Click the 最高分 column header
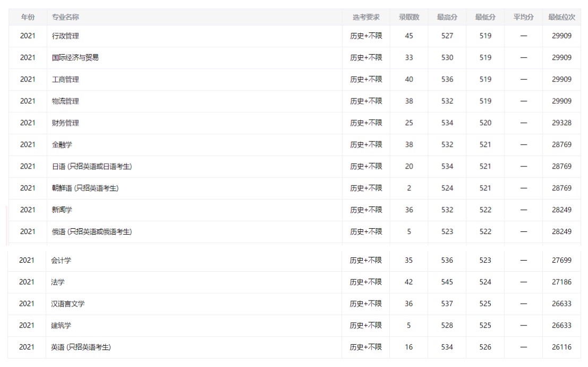Image resolution: width=588 pixels, height=367 pixels. [447, 17]
